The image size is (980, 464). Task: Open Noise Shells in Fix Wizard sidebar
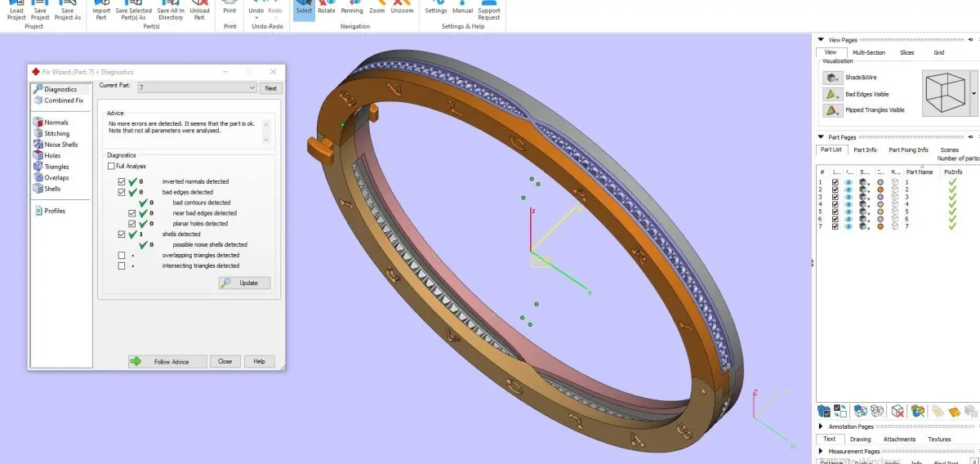56,145
